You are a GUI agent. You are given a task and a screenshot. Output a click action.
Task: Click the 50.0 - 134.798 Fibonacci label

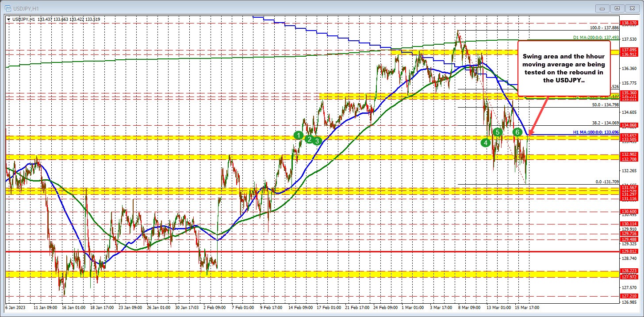tap(605, 105)
